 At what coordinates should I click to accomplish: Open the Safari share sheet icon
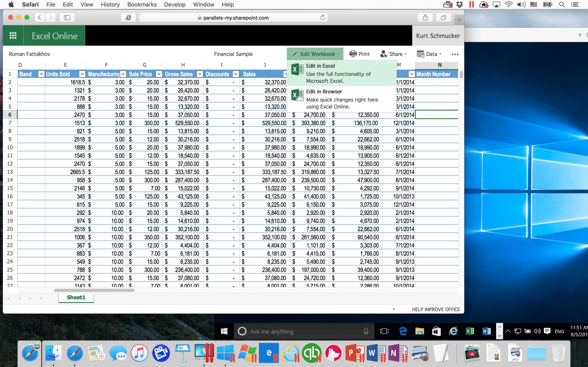click(425, 18)
